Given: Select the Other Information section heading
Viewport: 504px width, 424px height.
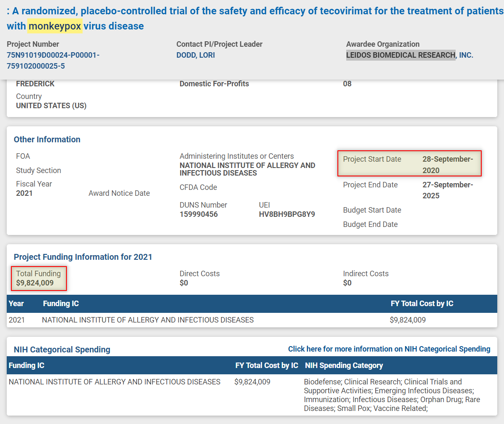Looking at the screenshot, I should [47, 139].
